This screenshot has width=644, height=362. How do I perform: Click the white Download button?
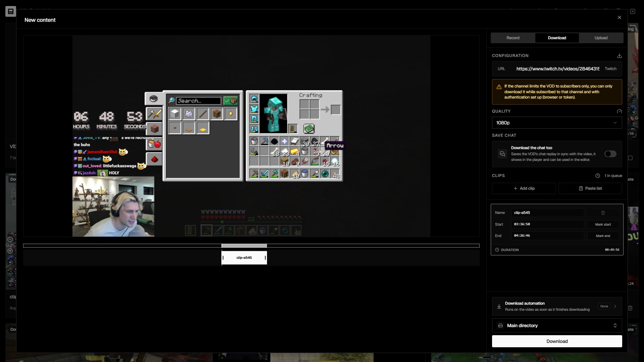coord(557,341)
